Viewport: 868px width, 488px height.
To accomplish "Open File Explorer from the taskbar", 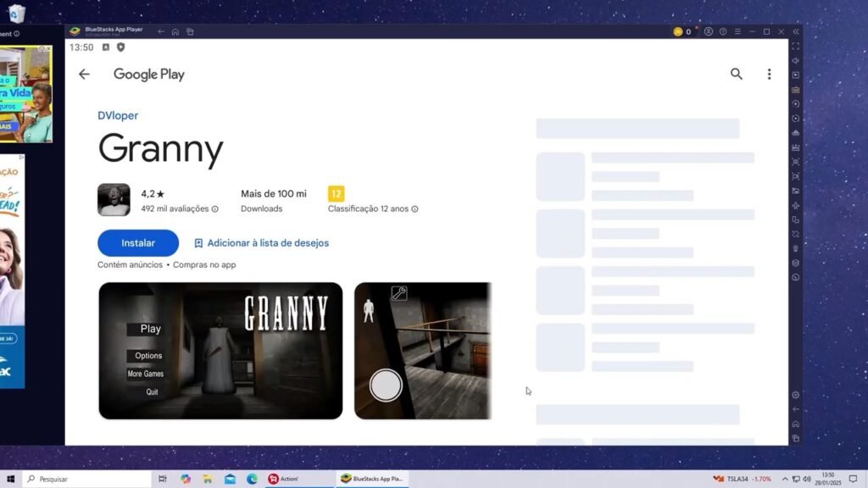I will [208, 479].
